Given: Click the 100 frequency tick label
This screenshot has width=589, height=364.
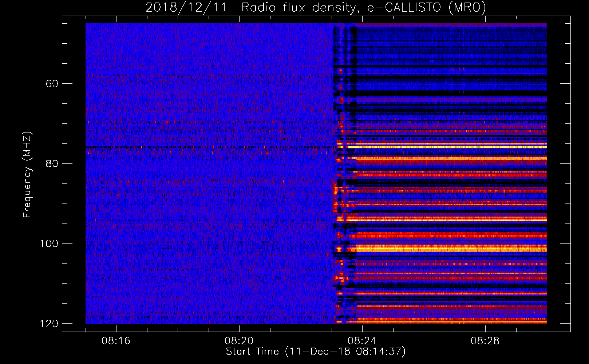Looking at the screenshot, I should tap(49, 243).
